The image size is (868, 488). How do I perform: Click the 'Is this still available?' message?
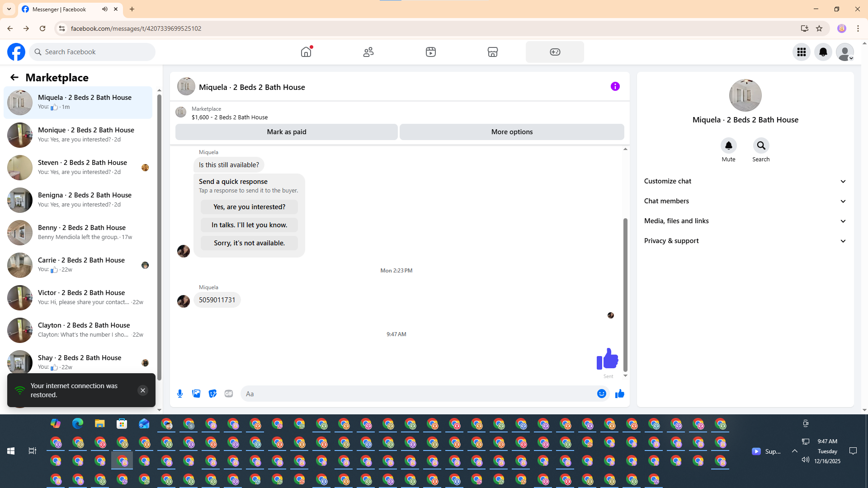[229, 165]
